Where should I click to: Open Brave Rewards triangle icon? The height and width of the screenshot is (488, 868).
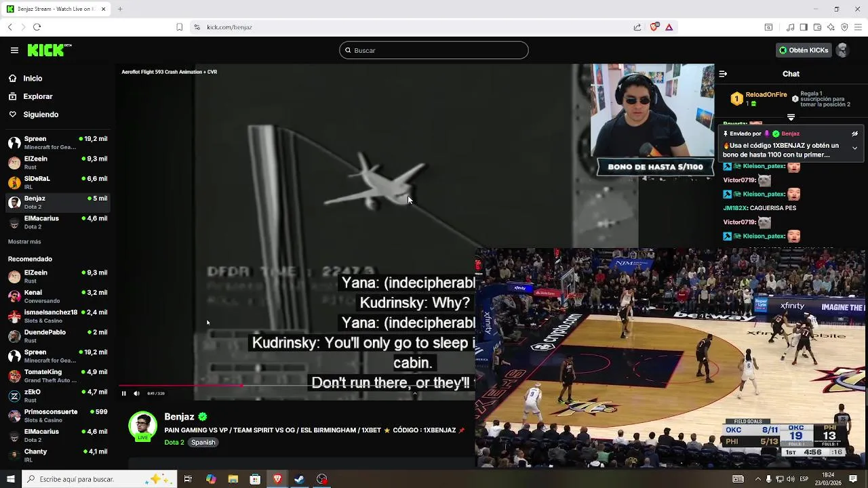(669, 27)
